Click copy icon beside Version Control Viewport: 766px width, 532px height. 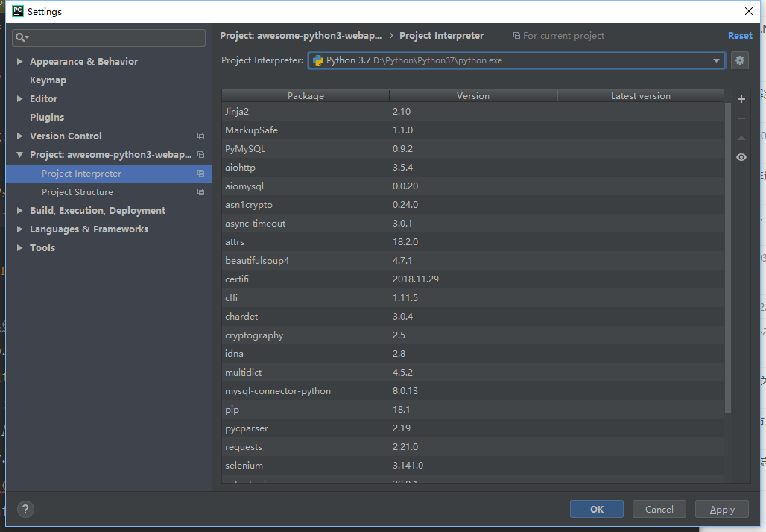click(x=200, y=136)
